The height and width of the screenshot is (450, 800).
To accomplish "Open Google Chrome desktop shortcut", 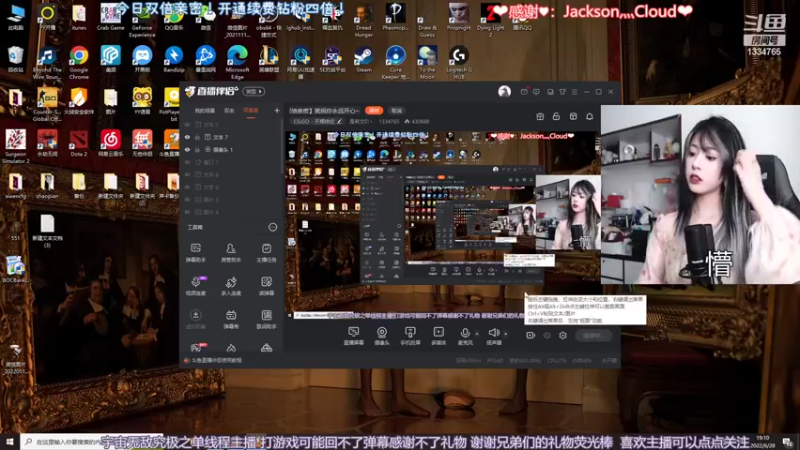I will point(79,62).
